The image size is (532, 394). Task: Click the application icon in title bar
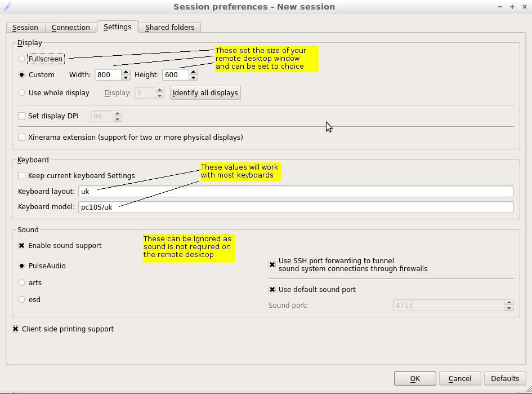click(7, 7)
